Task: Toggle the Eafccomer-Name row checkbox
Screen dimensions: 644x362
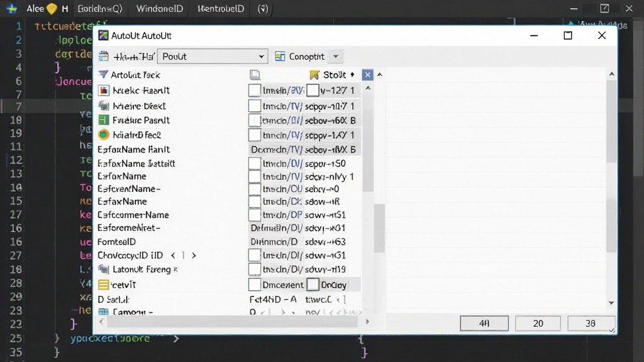Action: click(255, 215)
